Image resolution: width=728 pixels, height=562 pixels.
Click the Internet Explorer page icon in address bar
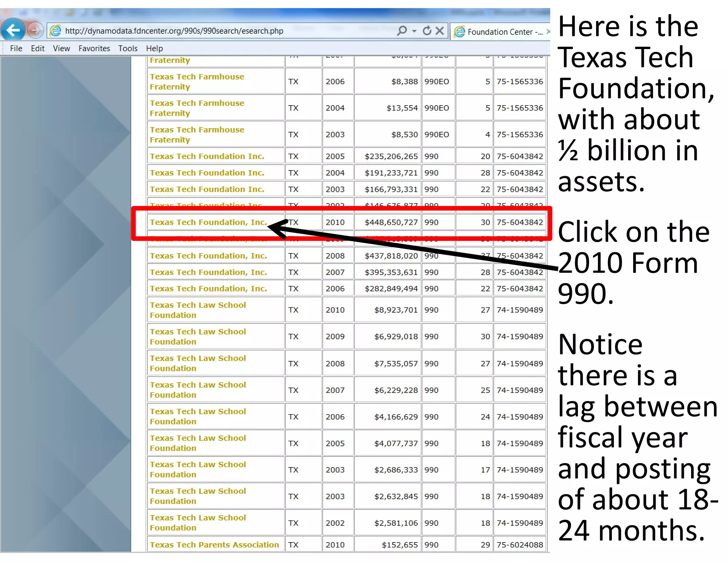pos(55,31)
